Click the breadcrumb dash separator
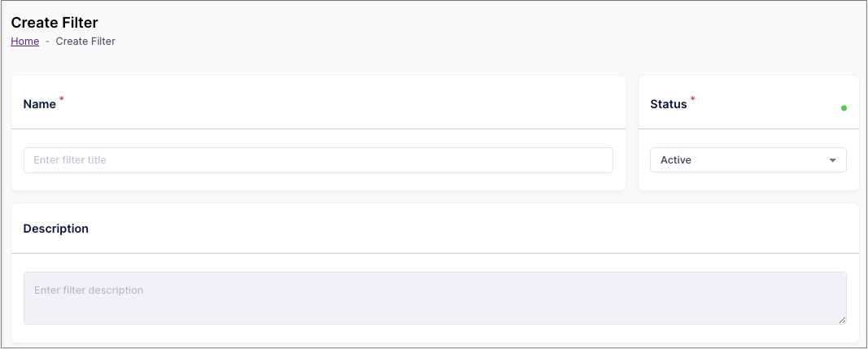This screenshot has width=868, height=349. tap(48, 41)
